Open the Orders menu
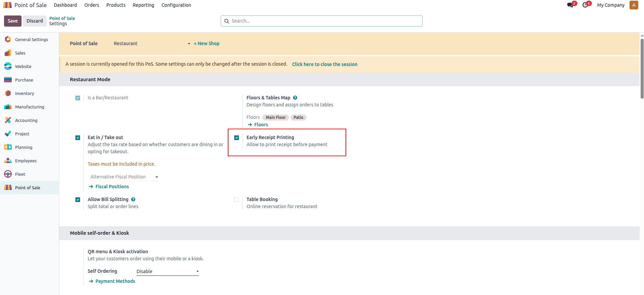Screen dimensions: 644x295 [92, 5]
